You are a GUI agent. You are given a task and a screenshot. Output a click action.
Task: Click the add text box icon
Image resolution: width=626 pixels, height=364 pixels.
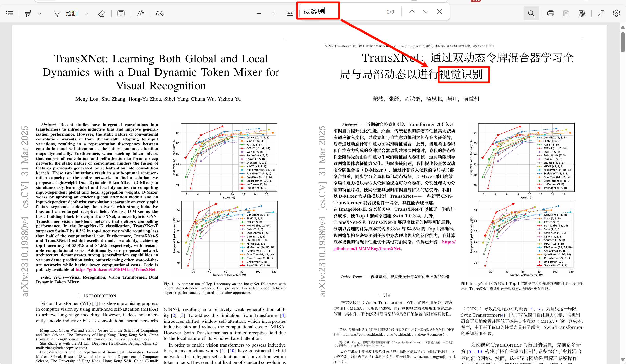[x=121, y=13]
